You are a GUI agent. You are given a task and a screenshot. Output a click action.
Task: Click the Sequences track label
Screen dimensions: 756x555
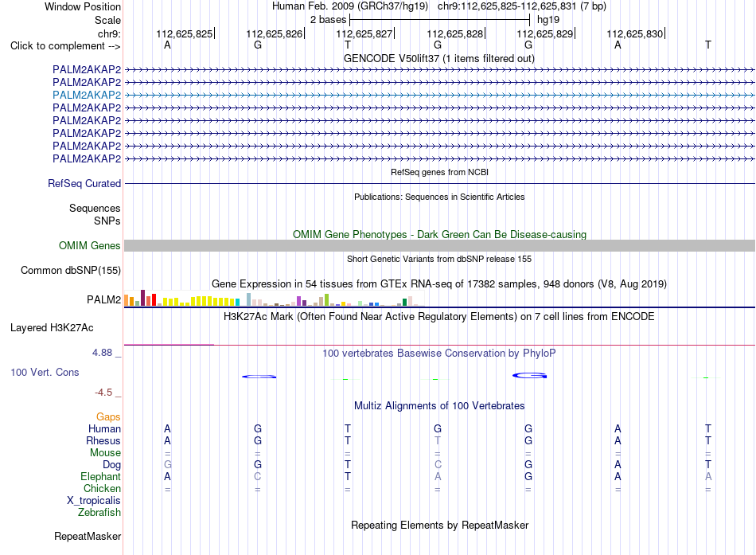click(95, 208)
